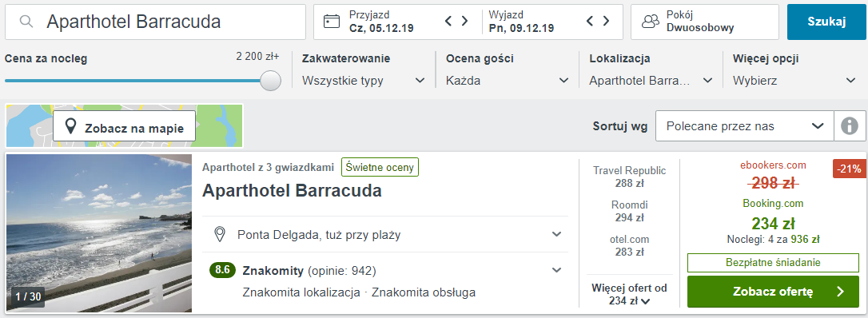This screenshot has height=318, width=868.
Task: Open Sortuj wg Polecane przez nas dropdown
Action: coord(745,126)
